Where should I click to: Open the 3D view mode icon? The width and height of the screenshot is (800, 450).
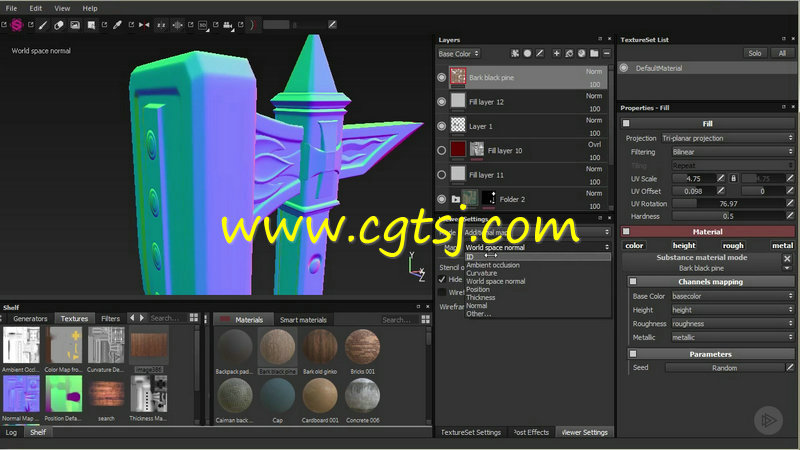pyautogui.click(x=203, y=25)
